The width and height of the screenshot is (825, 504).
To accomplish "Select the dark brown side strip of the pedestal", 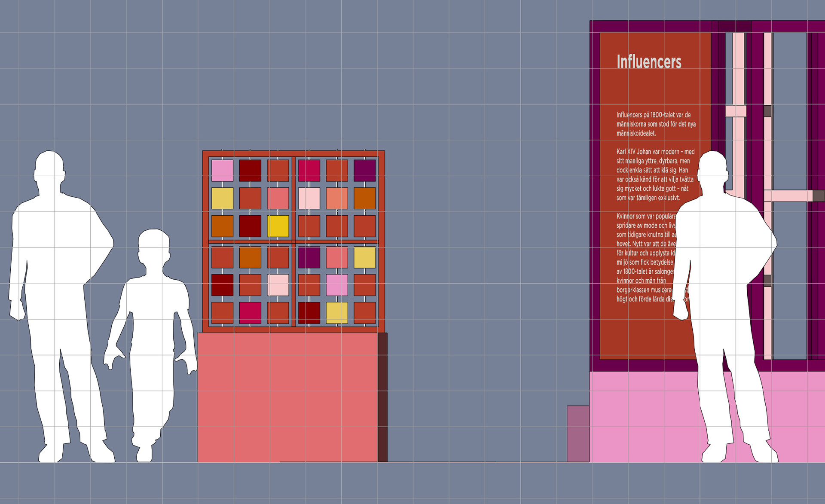I will [x=382, y=397].
